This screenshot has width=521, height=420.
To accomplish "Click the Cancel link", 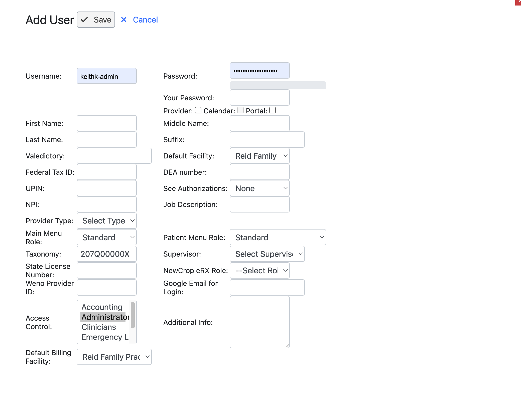I will pos(145,20).
